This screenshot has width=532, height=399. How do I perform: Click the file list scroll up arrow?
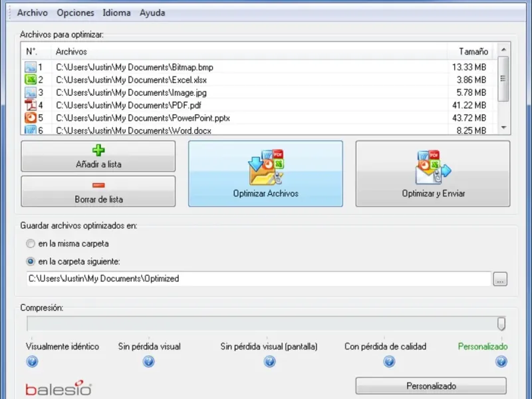[503, 49]
